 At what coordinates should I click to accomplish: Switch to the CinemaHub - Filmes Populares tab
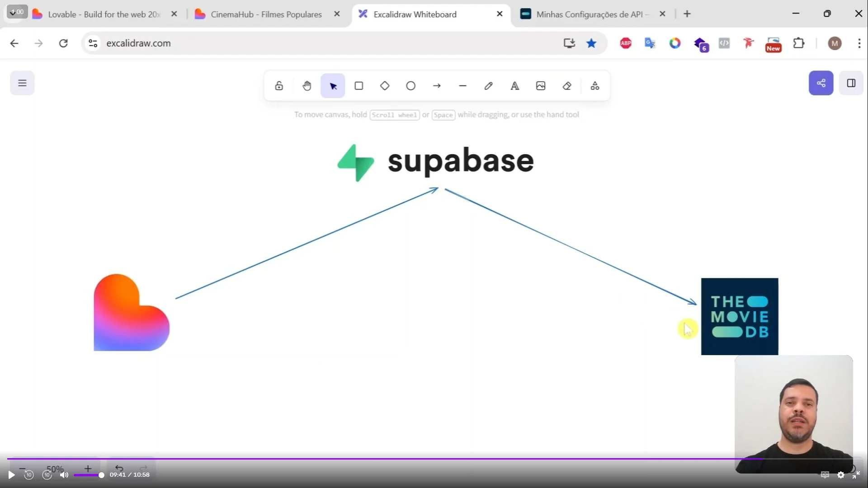point(266,14)
